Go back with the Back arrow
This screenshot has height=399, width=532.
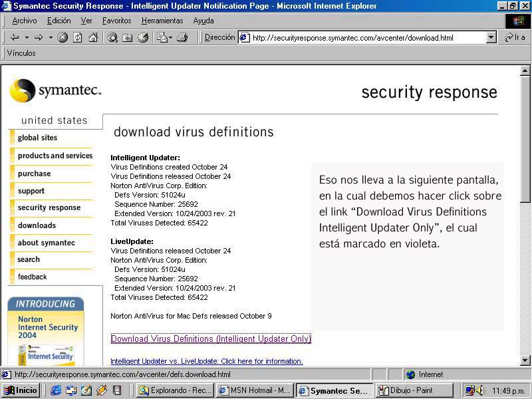tap(15, 38)
